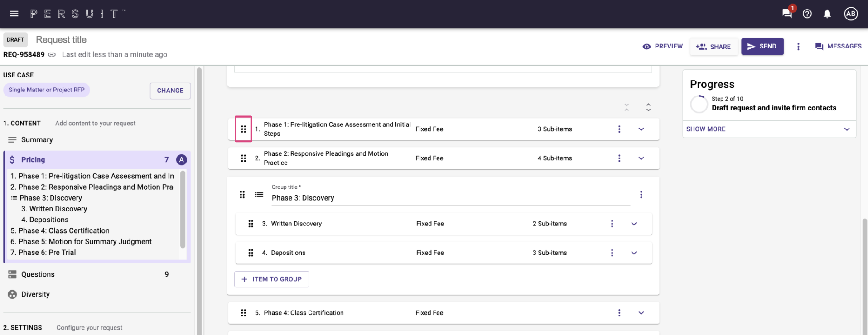
Task: Add Item to Group button
Action: [x=272, y=279]
